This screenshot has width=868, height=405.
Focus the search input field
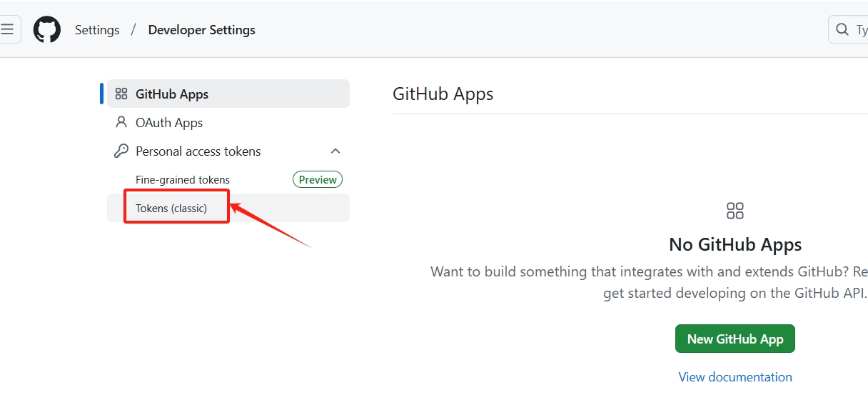click(x=860, y=30)
